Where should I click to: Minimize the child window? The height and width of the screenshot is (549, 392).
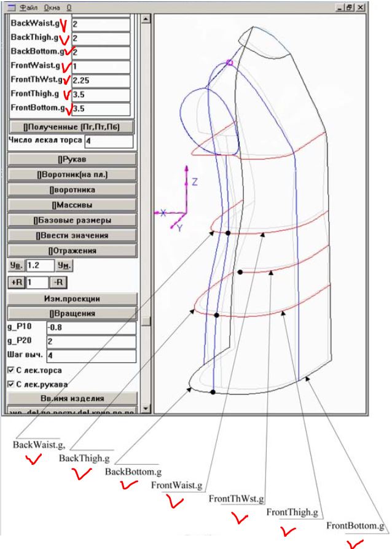(339, 7)
